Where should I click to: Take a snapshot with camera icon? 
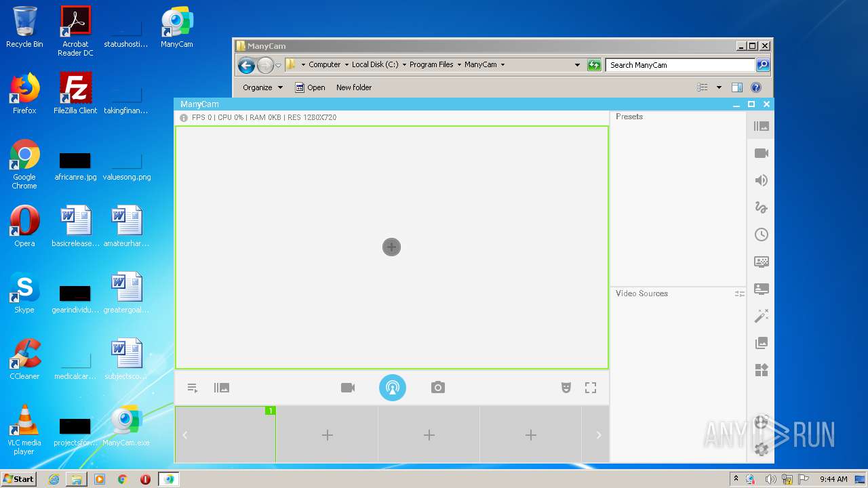(x=438, y=388)
